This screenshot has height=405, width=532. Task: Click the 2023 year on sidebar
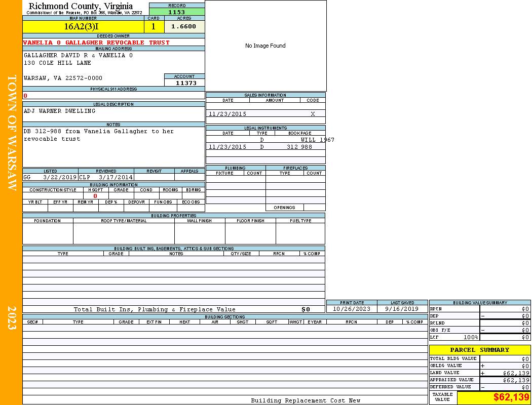12,318
